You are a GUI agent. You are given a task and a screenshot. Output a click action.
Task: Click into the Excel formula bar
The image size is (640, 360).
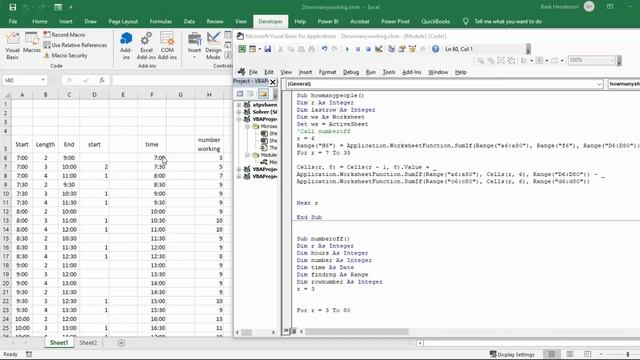pyautogui.click(x=171, y=80)
